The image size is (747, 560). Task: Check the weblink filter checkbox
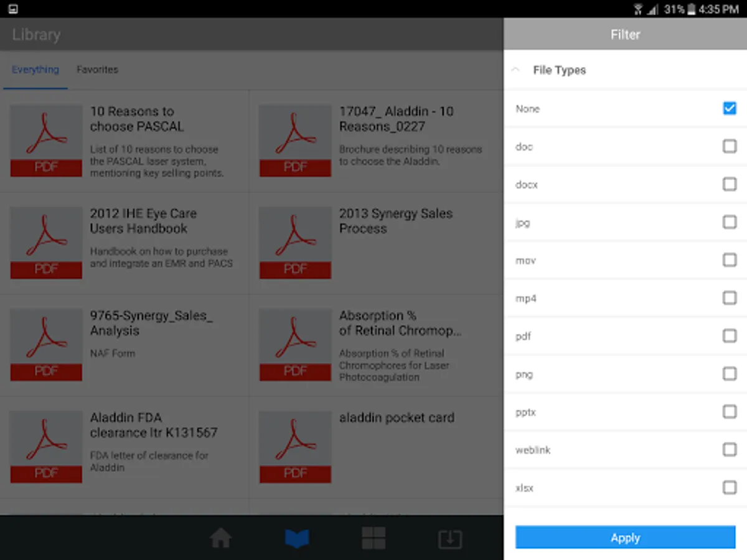click(730, 450)
